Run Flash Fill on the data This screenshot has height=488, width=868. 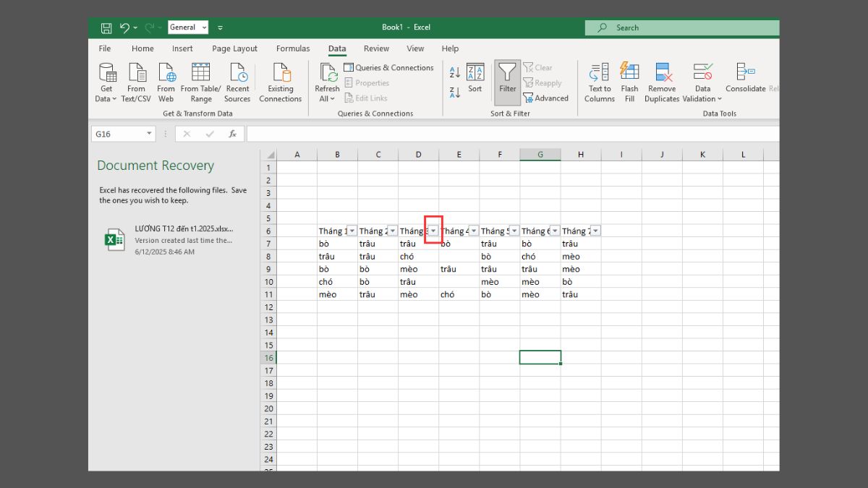[x=629, y=81]
